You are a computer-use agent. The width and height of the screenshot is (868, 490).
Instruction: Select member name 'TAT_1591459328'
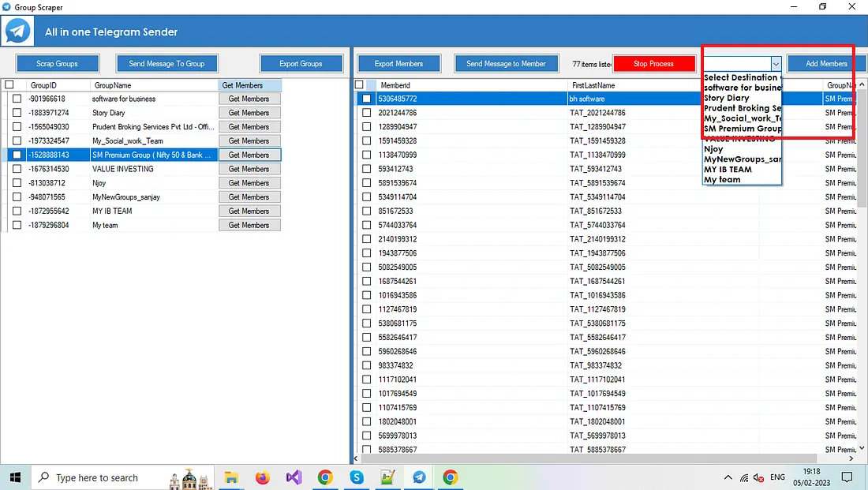(598, 140)
